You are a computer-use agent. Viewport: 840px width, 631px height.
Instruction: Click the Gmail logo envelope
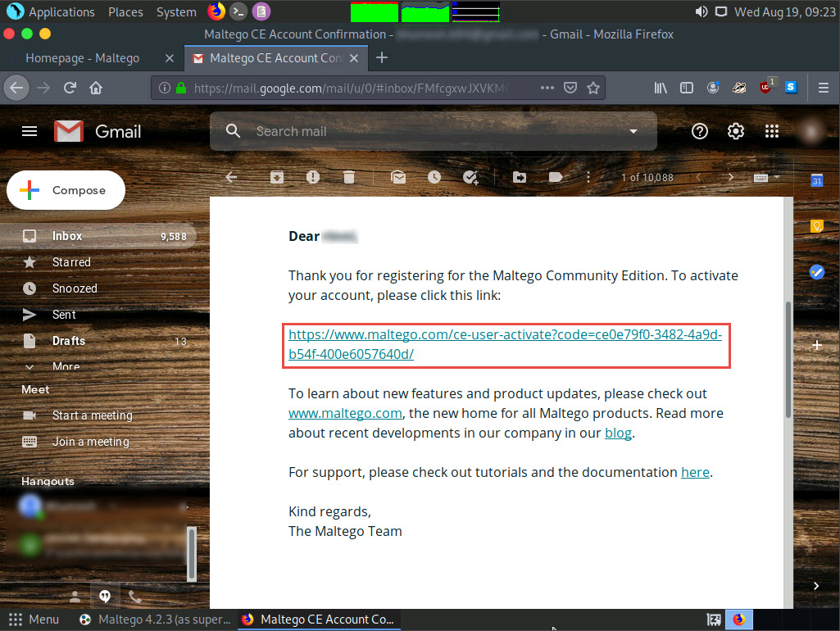[x=69, y=131]
